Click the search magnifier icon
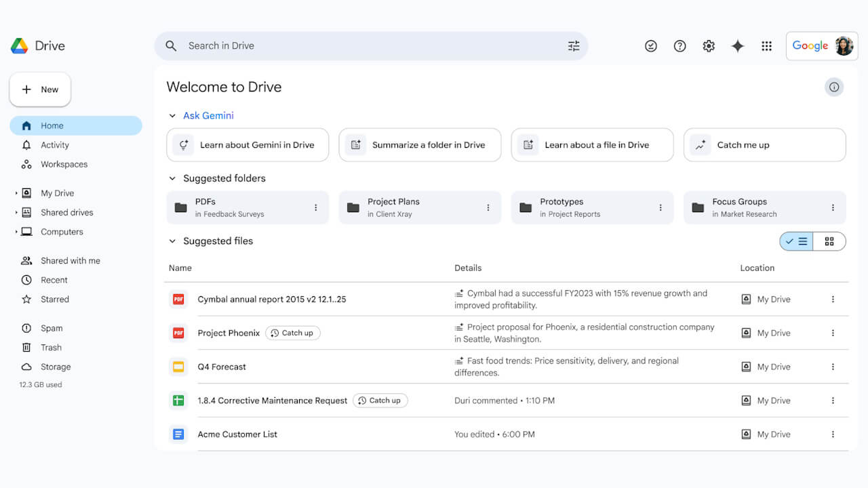The height and width of the screenshot is (488, 868). [x=172, y=46]
